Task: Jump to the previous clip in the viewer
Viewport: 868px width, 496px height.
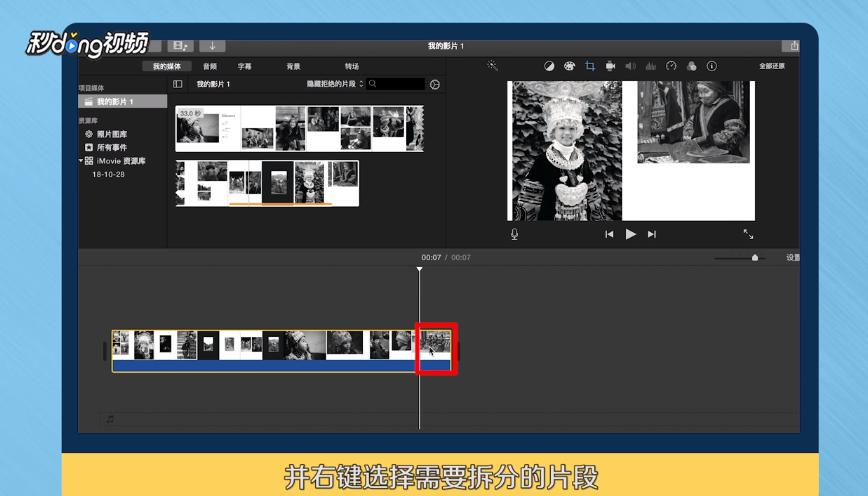Action: pos(609,234)
